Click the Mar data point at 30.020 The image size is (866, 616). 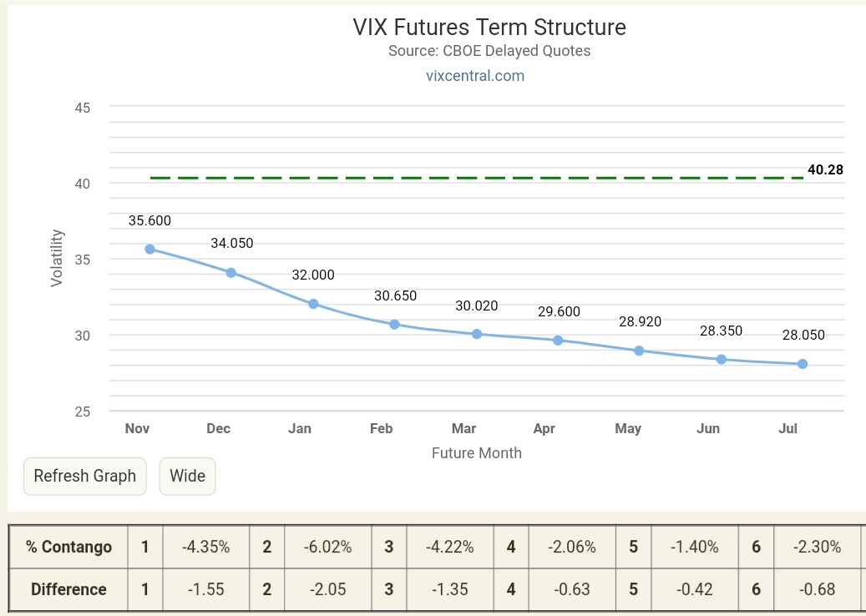click(x=477, y=334)
